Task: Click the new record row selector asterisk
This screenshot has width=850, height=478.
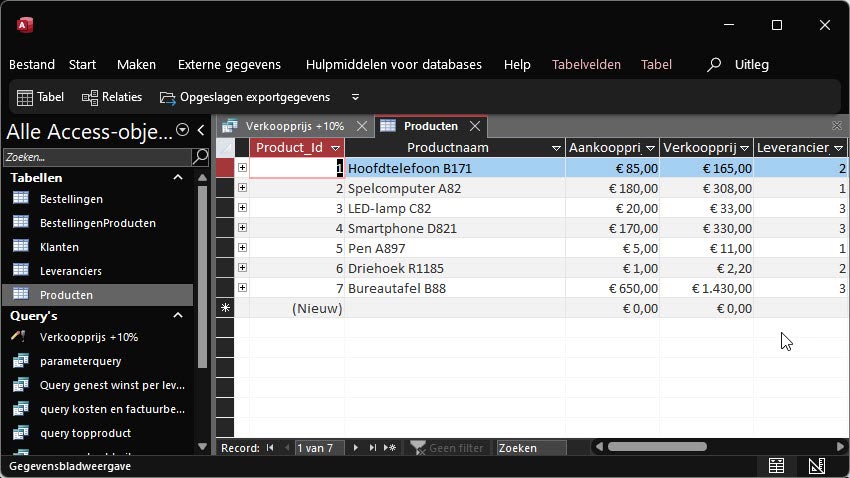Action: tap(225, 308)
